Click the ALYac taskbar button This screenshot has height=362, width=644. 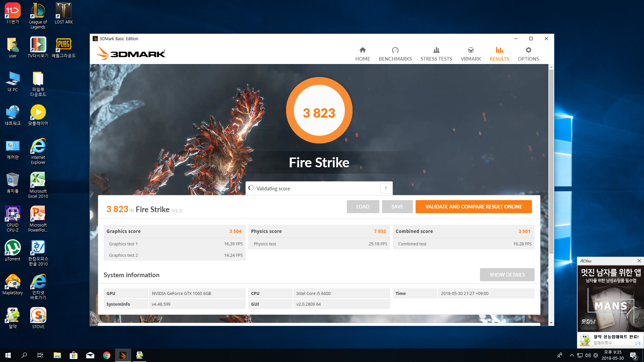pos(140,355)
